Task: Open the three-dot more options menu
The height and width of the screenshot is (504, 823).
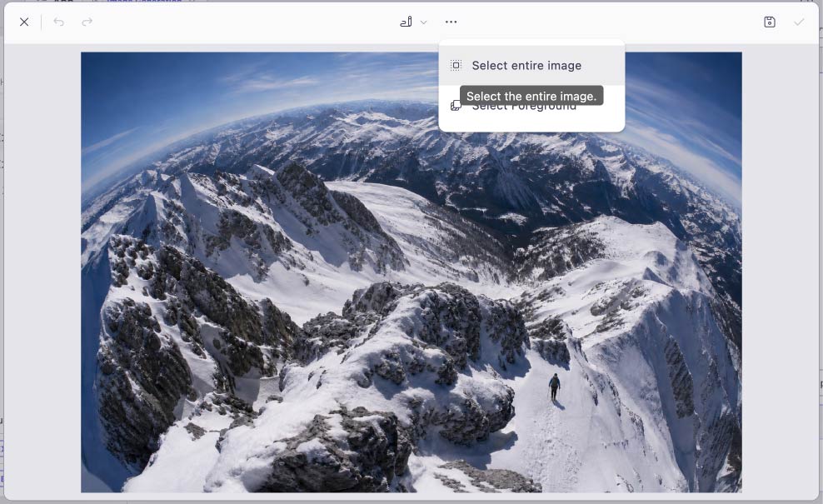Action: (x=451, y=22)
